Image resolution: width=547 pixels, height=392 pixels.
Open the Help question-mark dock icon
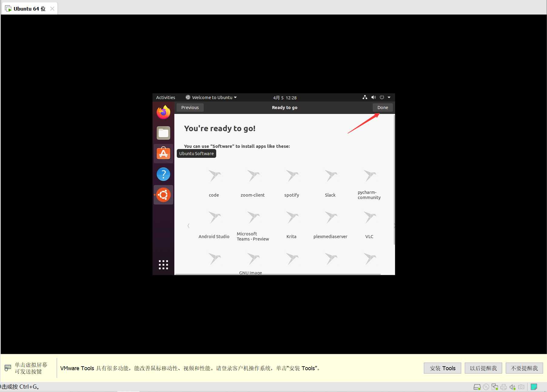(x=163, y=174)
